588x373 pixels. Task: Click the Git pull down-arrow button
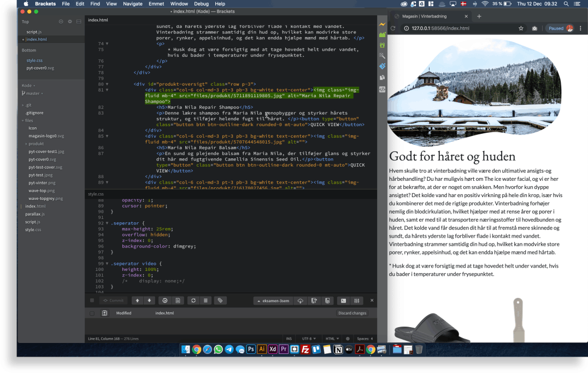point(149,300)
